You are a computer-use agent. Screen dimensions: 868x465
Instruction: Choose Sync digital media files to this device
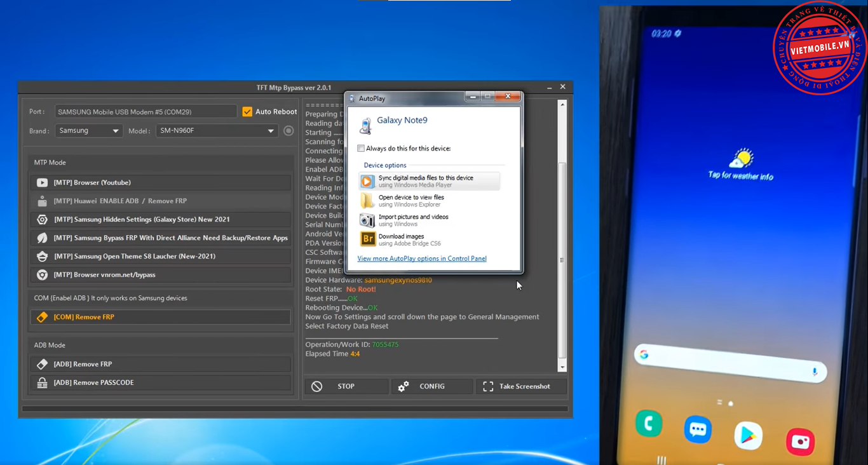430,181
